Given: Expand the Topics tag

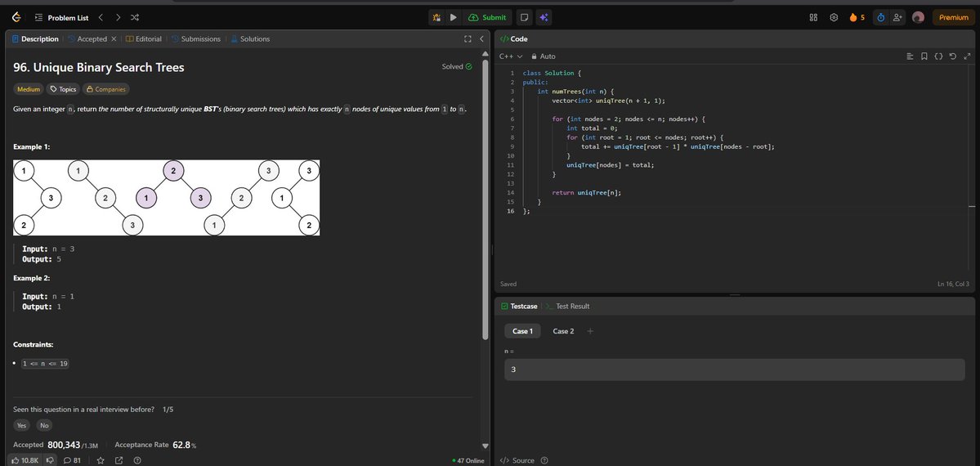Looking at the screenshot, I should [x=63, y=89].
